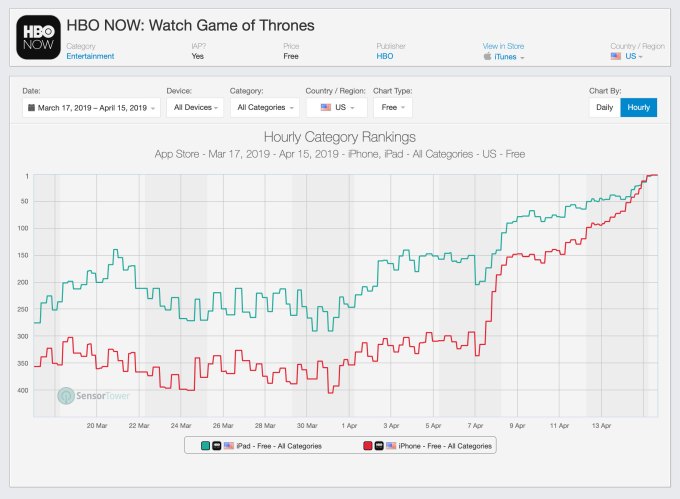Click the calendar icon in the date field

[x=31, y=107]
